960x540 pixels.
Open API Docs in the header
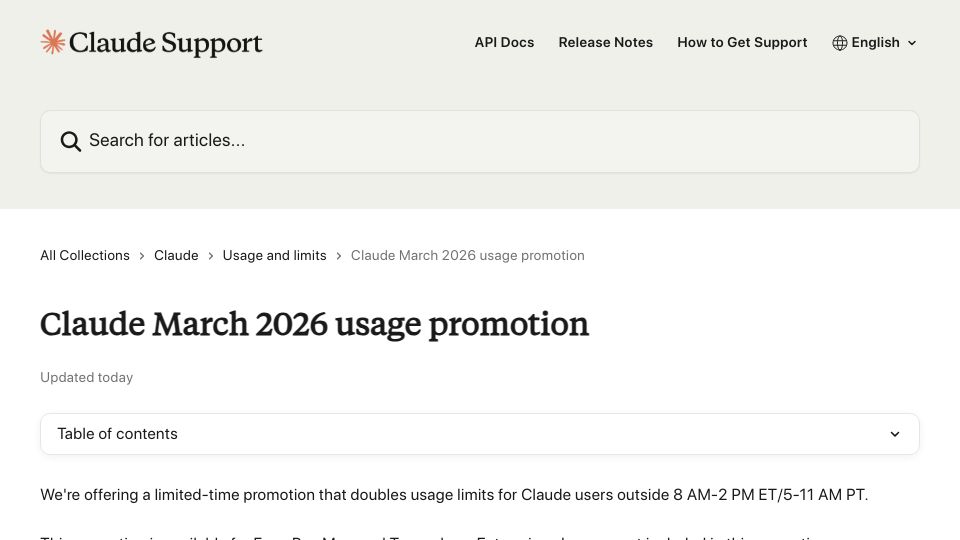(504, 42)
